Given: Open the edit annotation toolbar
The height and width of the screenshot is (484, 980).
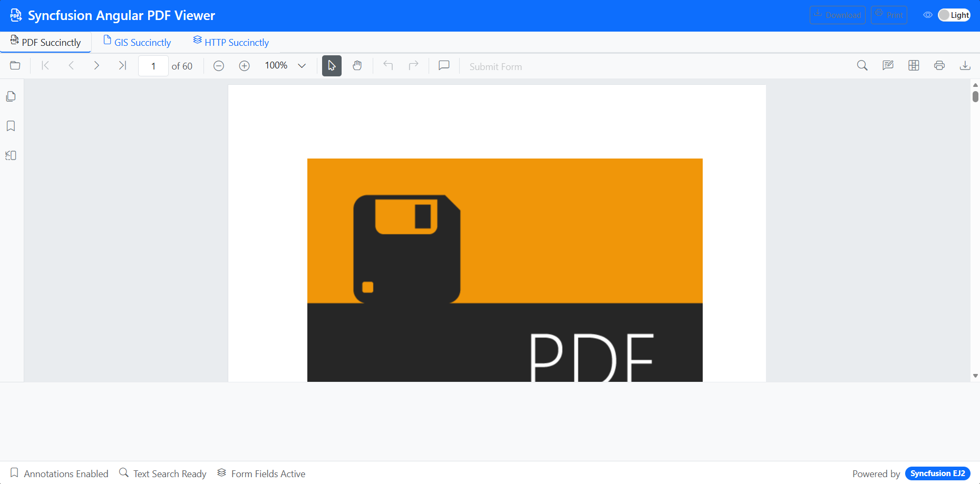Looking at the screenshot, I should click(888, 66).
